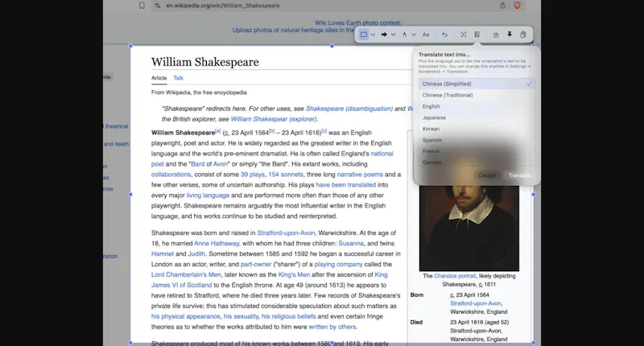
Task: Choose Chinese (Traditional) language
Action: pyautogui.click(x=477, y=95)
